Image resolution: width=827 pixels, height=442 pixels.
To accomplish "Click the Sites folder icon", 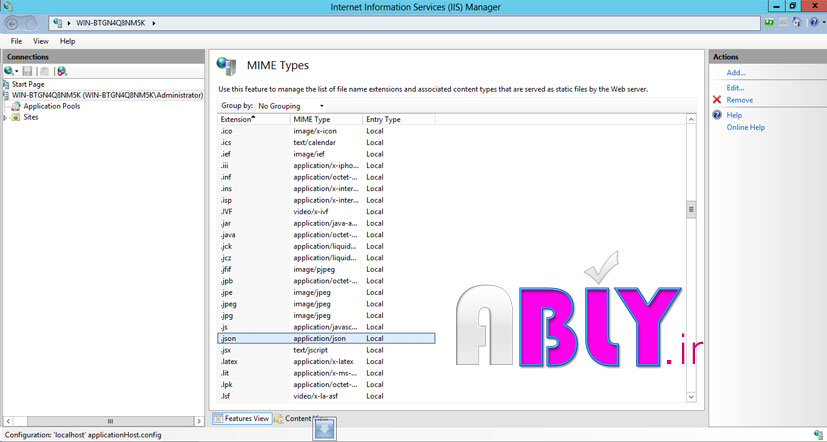I will pos(16,117).
